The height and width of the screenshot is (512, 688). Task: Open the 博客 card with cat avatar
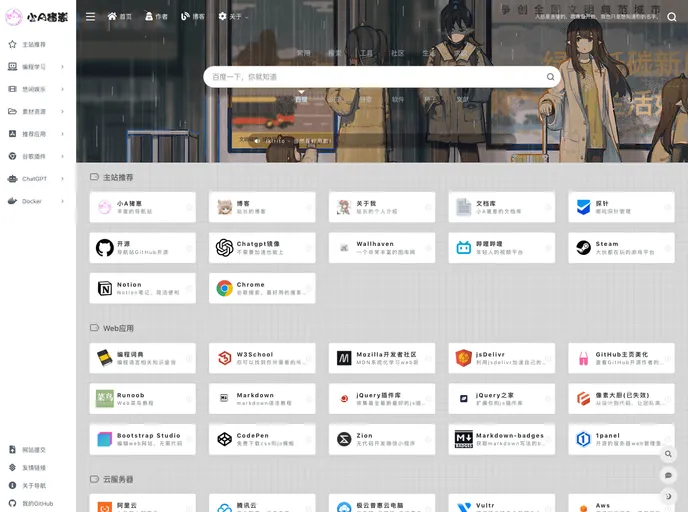tap(262, 207)
